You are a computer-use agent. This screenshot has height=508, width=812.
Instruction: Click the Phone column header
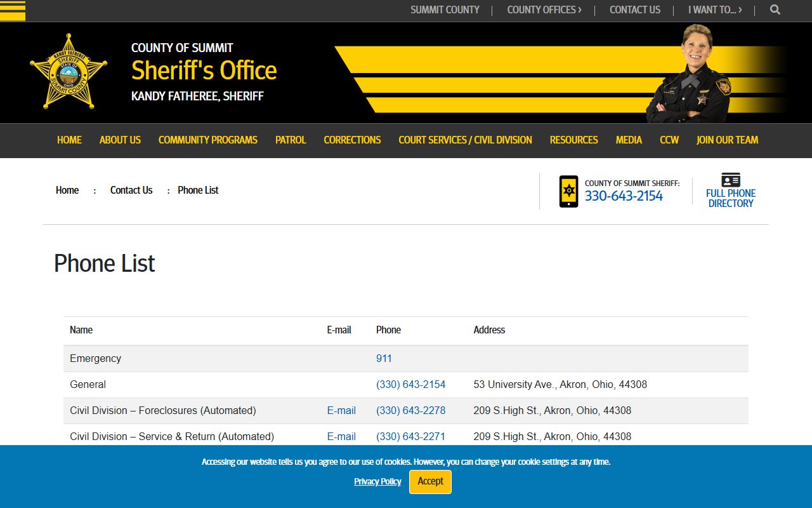(388, 330)
